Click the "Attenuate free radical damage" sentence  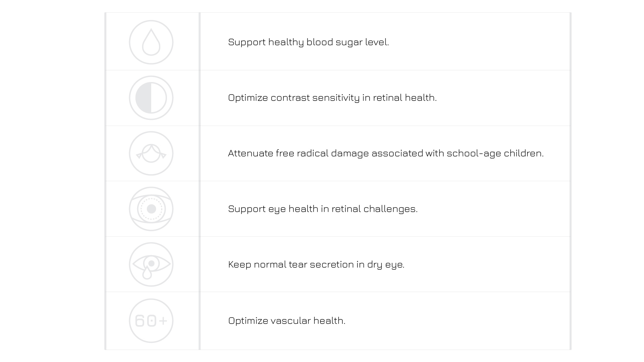(x=386, y=153)
